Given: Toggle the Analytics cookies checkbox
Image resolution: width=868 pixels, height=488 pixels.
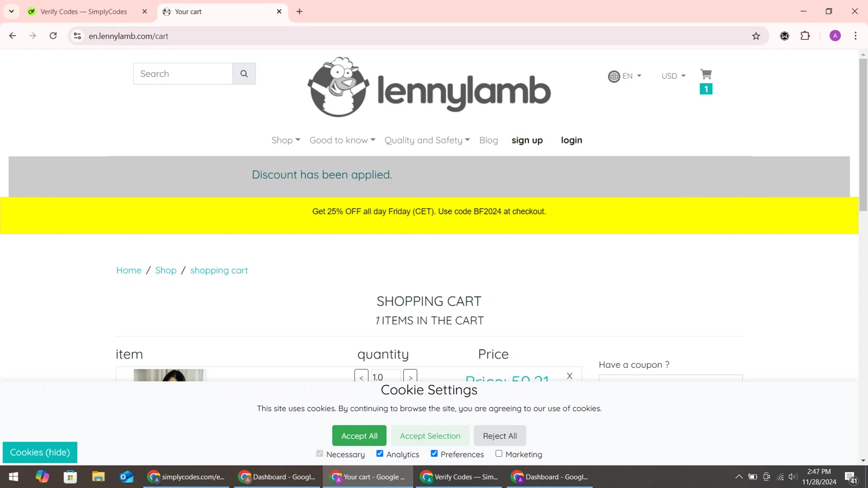Looking at the screenshot, I should coord(380,454).
